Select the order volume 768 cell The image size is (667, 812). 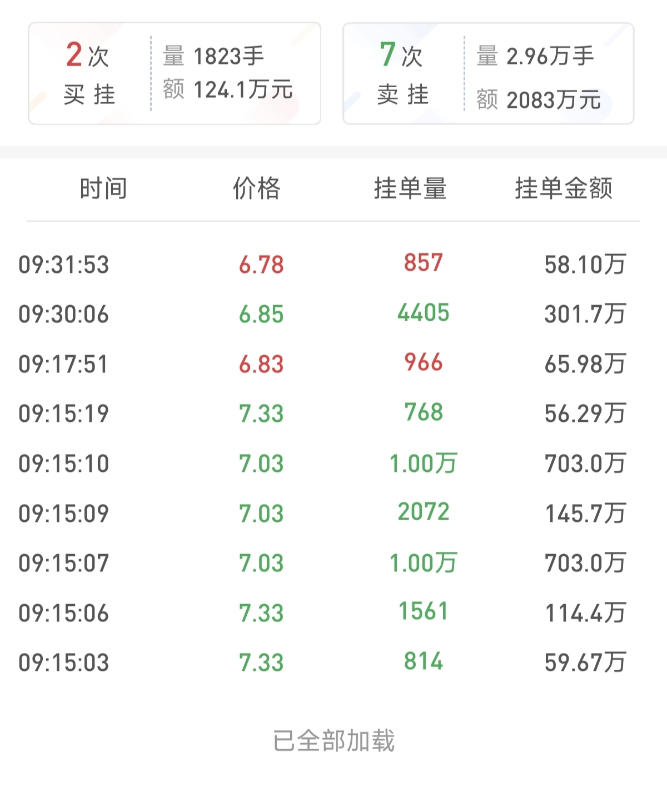[424, 412]
